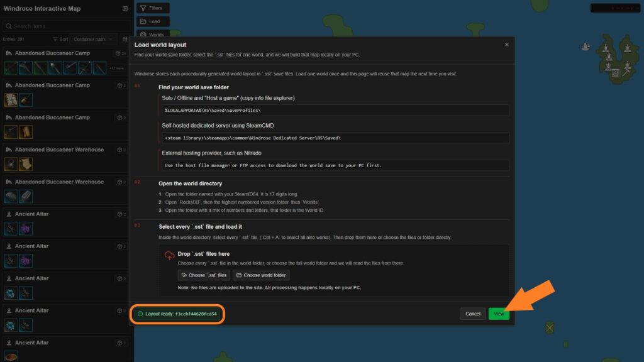Click the orange item thumbnail under last Ancient Altar
644x362 pixels.
11,356
